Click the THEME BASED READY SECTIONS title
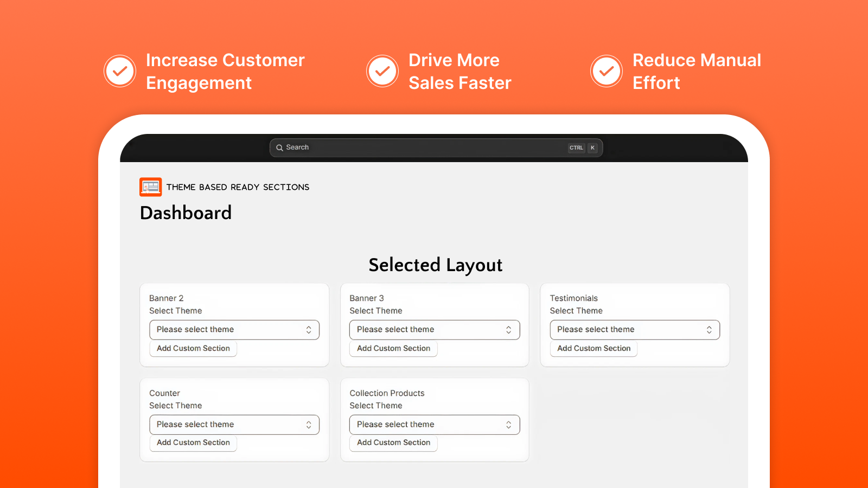 point(238,187)
